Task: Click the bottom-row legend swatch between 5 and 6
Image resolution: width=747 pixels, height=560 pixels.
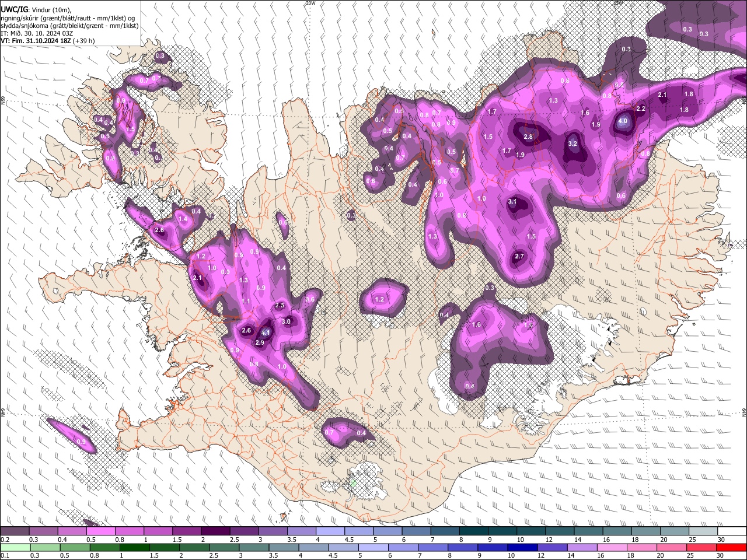Action: click(373, 547)
